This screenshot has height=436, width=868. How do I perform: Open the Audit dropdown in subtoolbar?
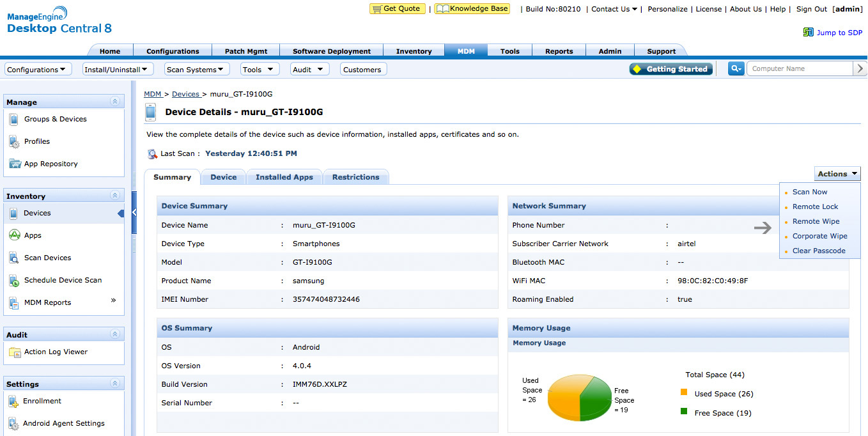coord(310,69)
